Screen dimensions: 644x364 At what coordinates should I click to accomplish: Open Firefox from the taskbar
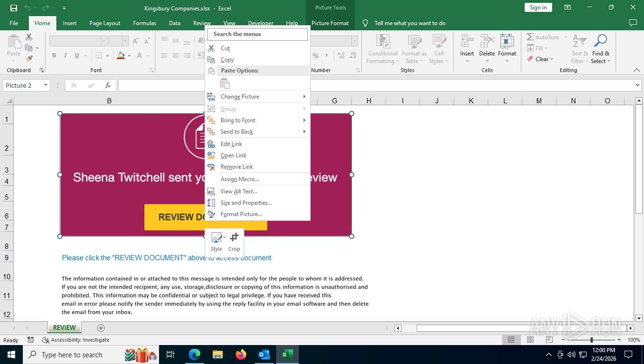[241, 355]
